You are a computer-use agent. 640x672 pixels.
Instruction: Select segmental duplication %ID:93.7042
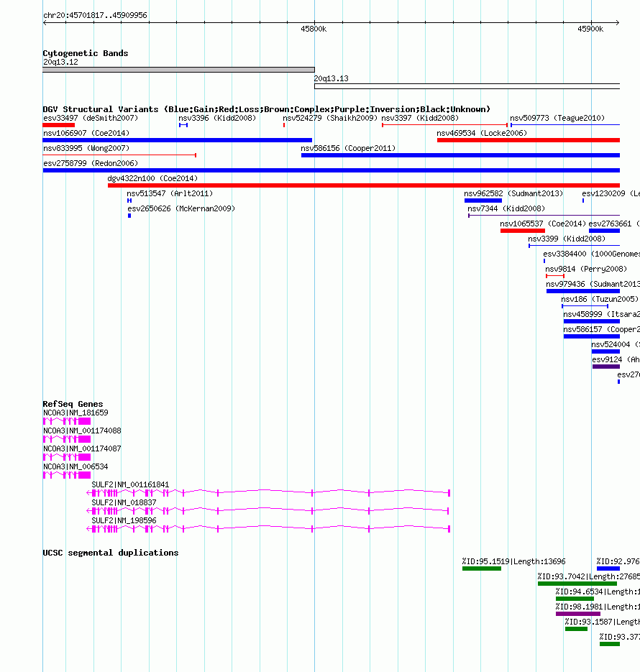pos(577,584)
